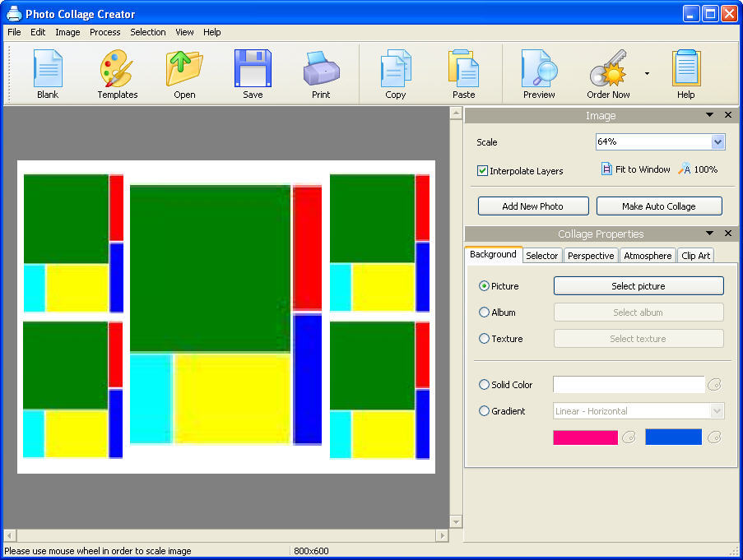The height and width of the screenshot is (560, 743).
Task: Paste from clipboard
Action: [x=462, y=72]
